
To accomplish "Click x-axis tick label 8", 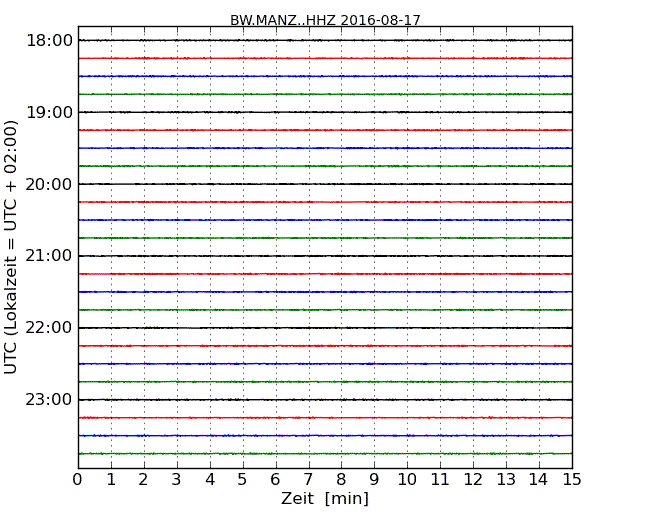I will 342,480.
